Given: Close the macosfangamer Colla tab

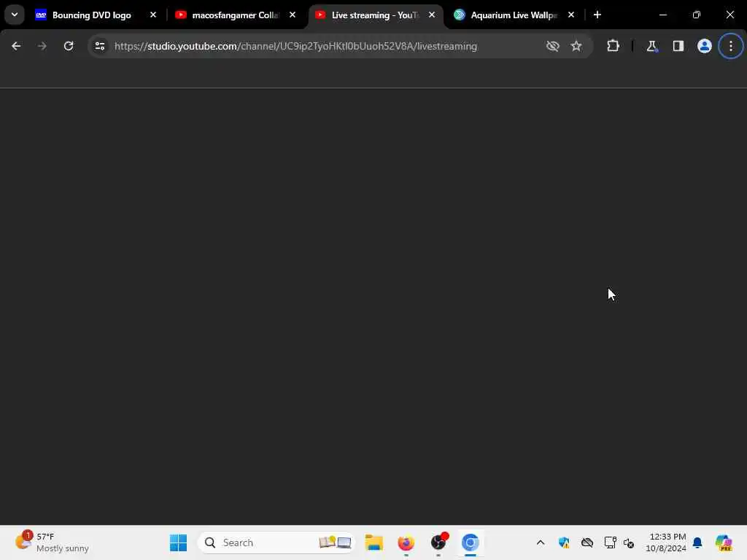Looking at the screenshot, I should pyautogui.click(x=293, y=15).
